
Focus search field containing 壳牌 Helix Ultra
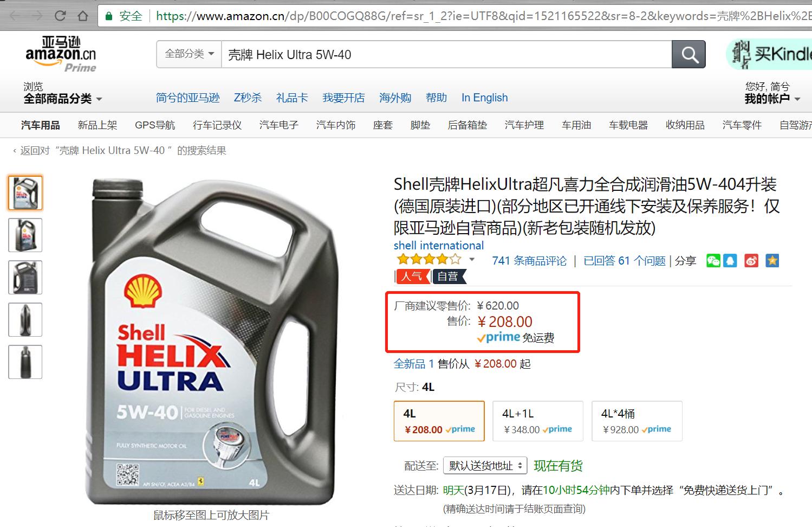pyautogui.click(x=446, y=54)
